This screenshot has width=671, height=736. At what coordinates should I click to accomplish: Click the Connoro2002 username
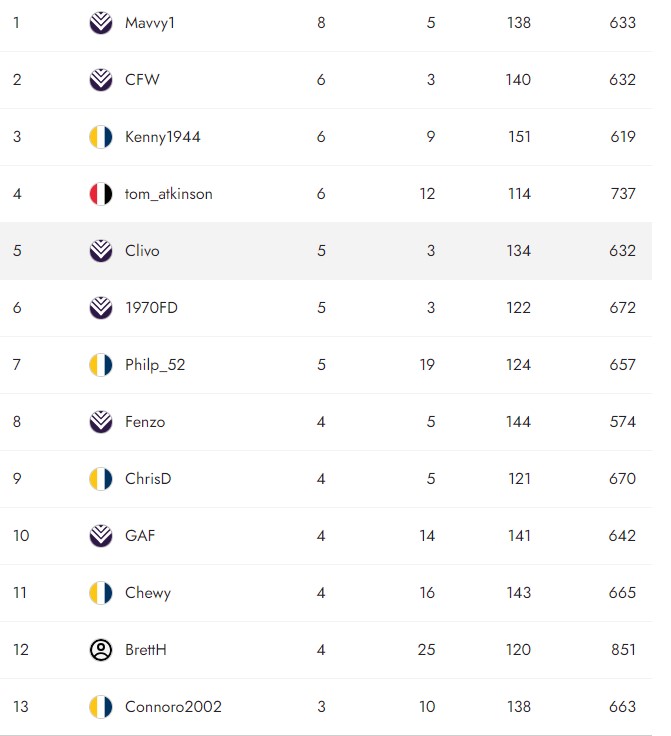[173, 706]
